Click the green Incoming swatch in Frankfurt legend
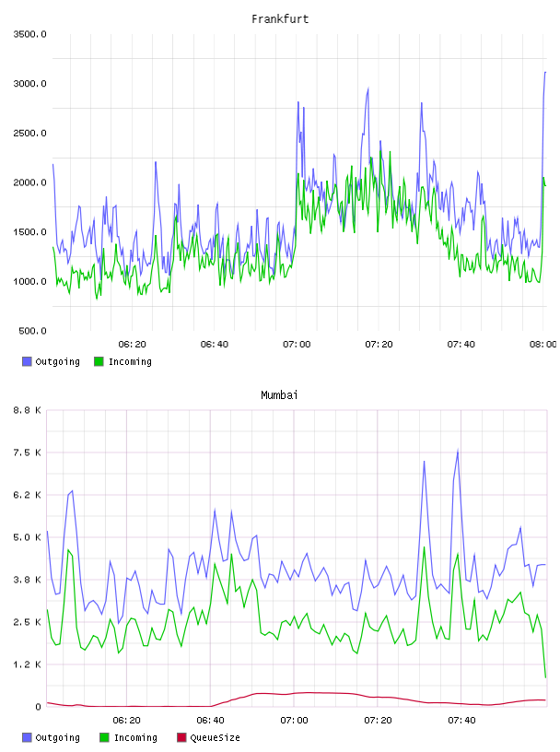This screenshot has height=752, width=560. (x=99, y=361)
